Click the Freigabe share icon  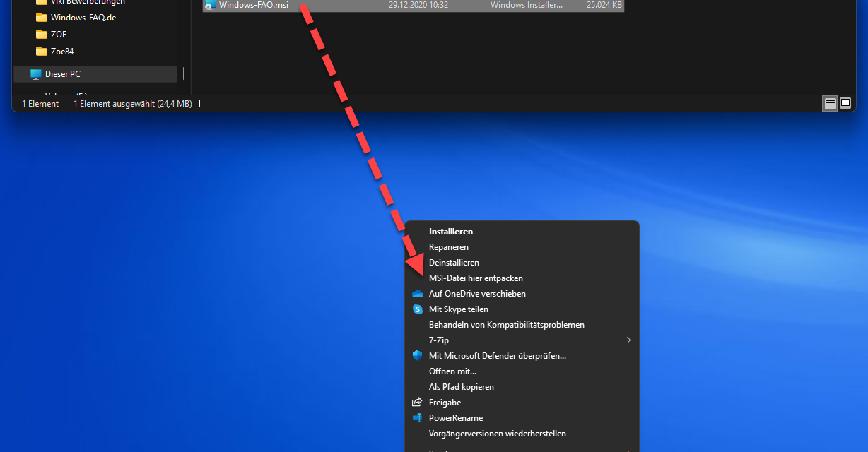pyautogui.click(x=417, y=403)
